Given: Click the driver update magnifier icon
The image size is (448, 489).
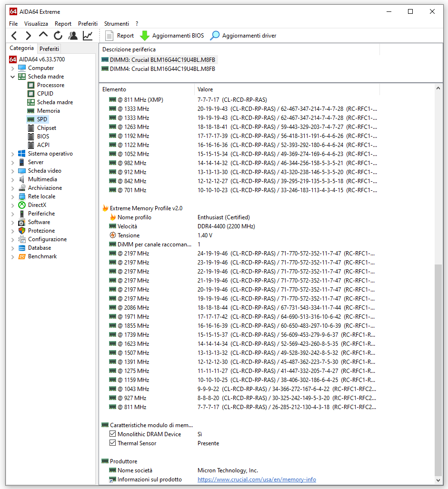Looking at the screenshot, I should pyautogui.click(x=215, y=36).
